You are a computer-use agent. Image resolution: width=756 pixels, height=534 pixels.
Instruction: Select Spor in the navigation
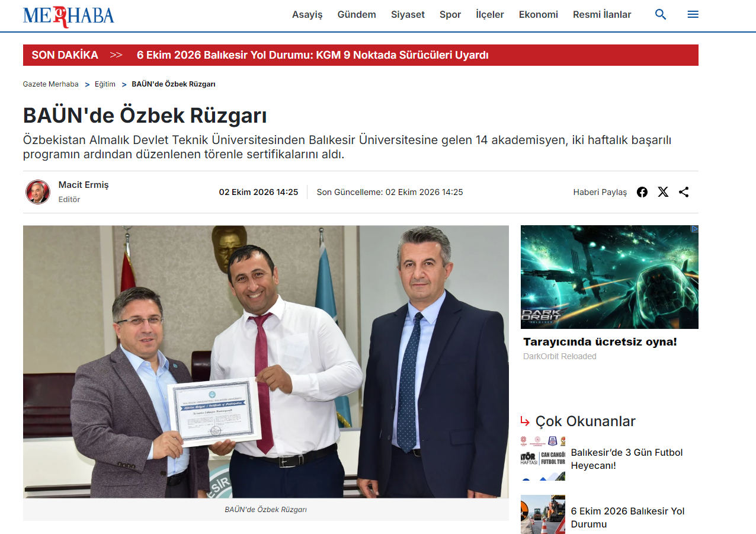[x=450, y=15]
